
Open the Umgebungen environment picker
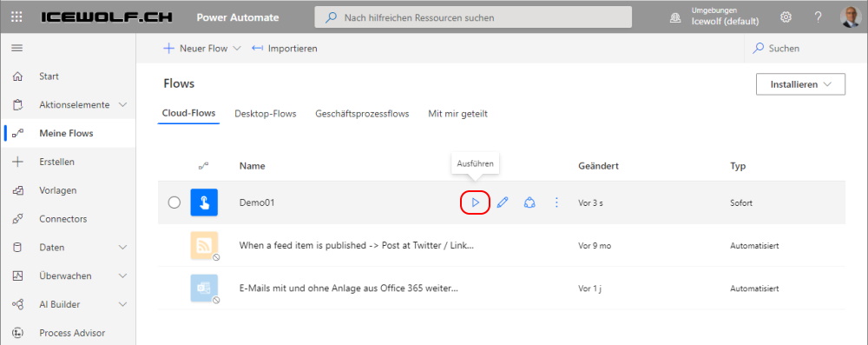tap(714, 17)
